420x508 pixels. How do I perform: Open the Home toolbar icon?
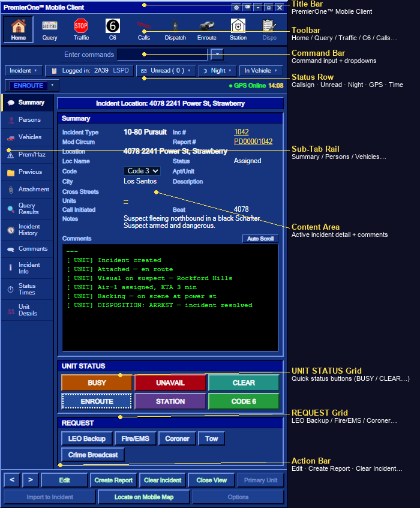point(19,29)
